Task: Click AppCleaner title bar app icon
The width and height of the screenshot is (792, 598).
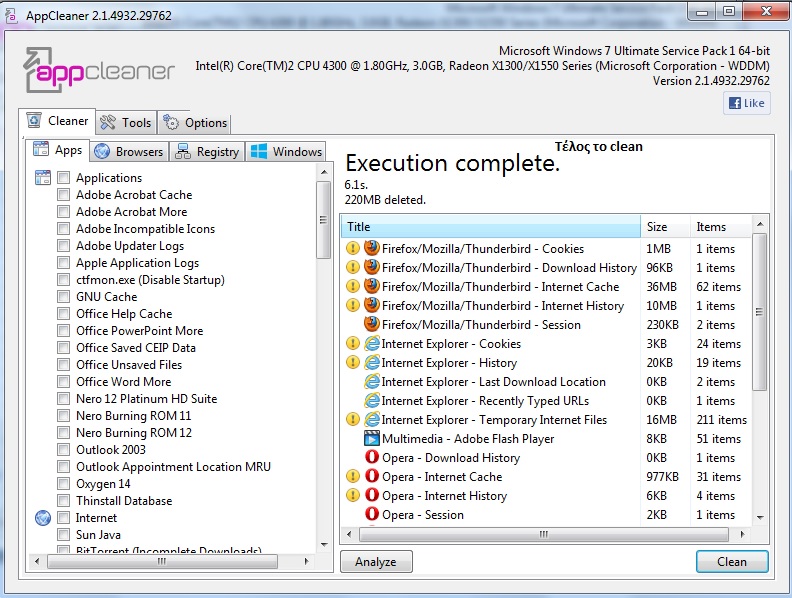Action: click(11, 15)
